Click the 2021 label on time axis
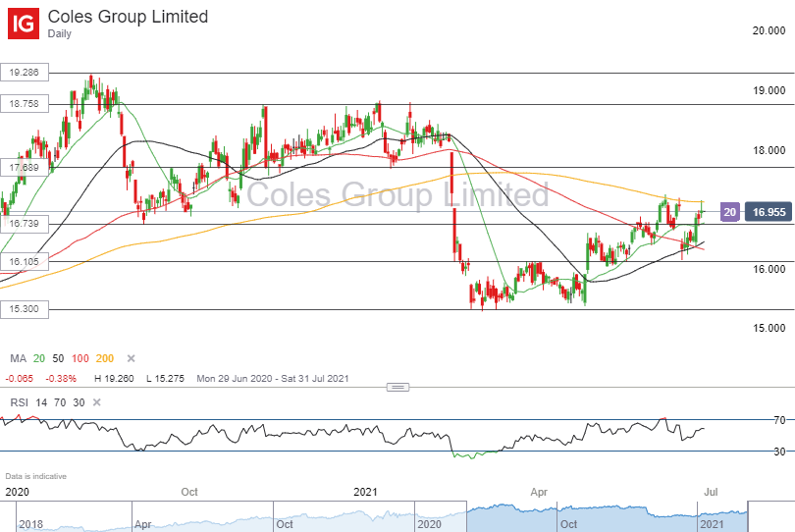 [365, 492]
